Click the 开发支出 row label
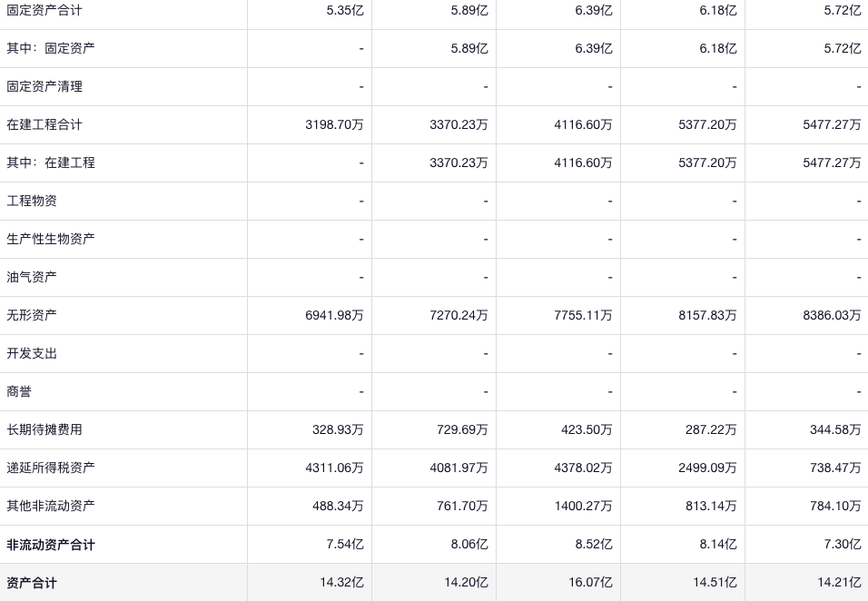Image resolution: width=868 pixels, height=601 pixels. [x=32, y=353]
